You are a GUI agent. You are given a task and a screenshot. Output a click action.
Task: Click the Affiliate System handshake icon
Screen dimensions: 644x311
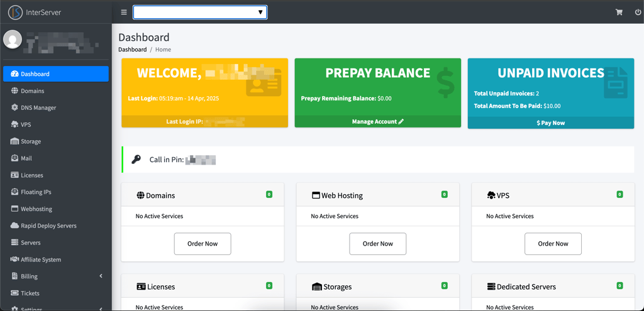(14, 259)
